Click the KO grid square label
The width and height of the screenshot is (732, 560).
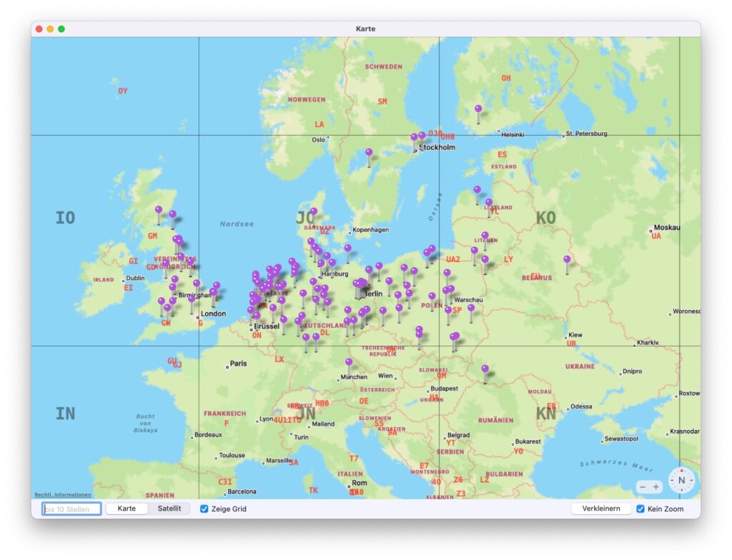coord(545,218)
